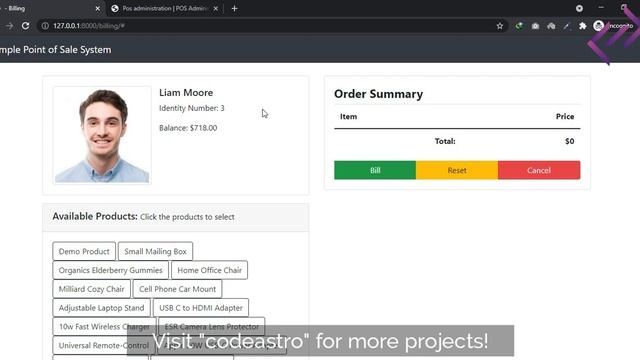Click the mask-shaped extension icon

point(551,26)
